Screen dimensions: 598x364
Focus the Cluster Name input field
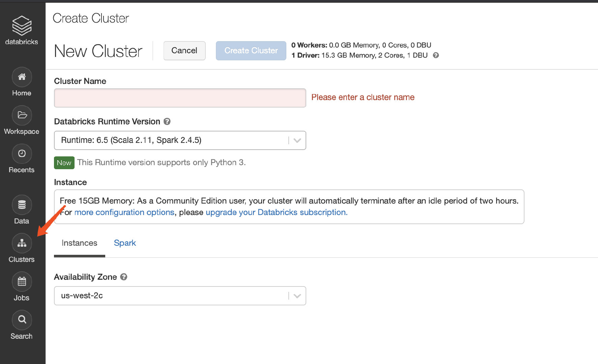(x=180, y=98)
